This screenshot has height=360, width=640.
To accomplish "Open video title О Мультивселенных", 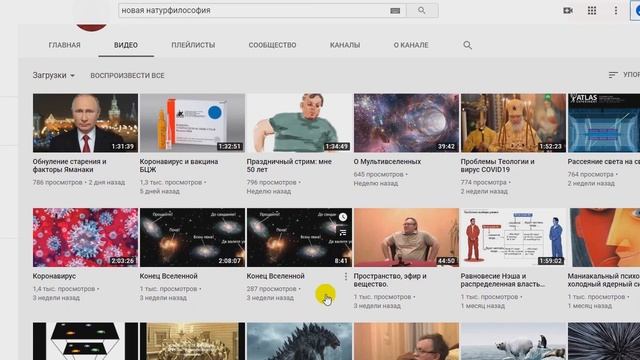I will tap(387, 162).
